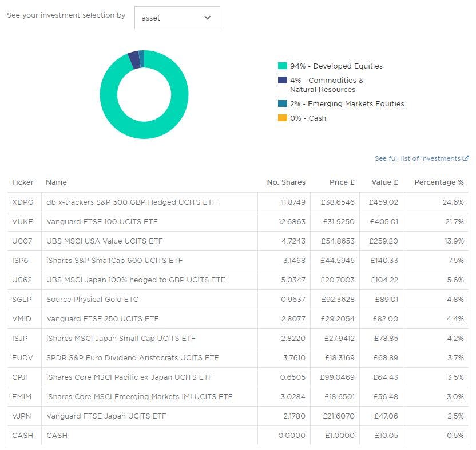Sort by the Percentage % column header
Screen dimensions: 476x450
point(439,182)
